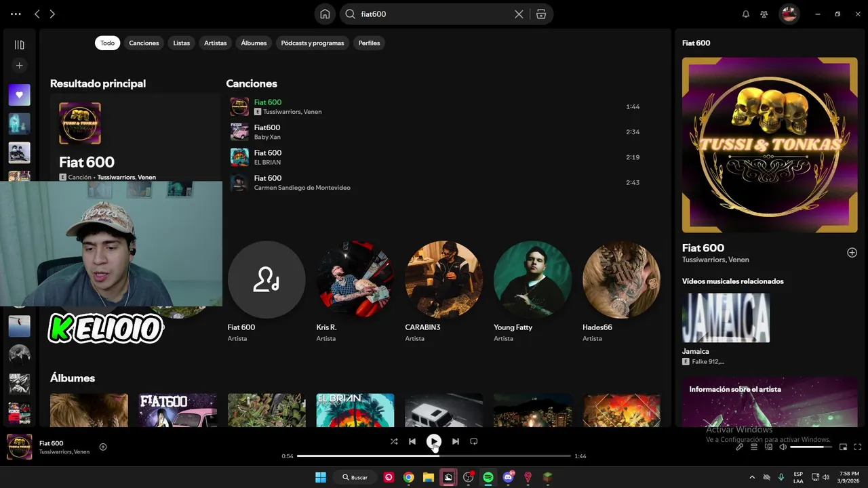Viewport: 868px width, 488px height.
Task: Open the Browse icon in search bar
Action: coord(541,14)
